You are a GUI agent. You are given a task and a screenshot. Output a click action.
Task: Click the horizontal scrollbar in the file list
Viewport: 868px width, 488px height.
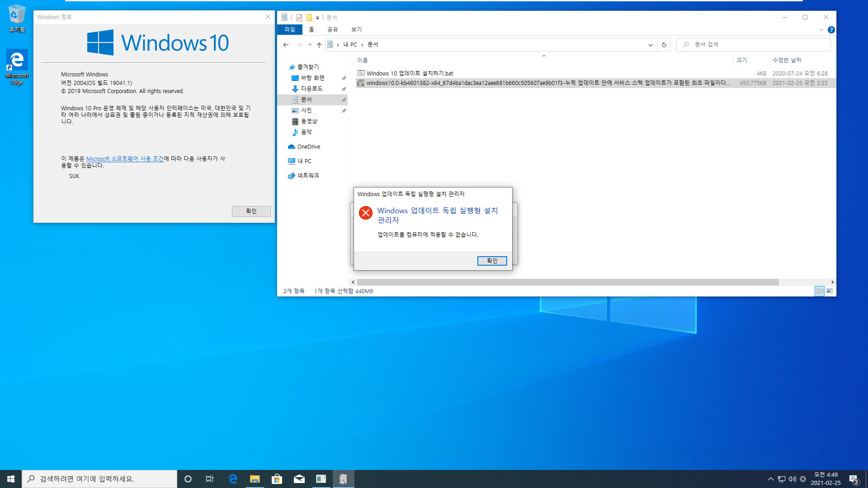click(x=567, y=282)
